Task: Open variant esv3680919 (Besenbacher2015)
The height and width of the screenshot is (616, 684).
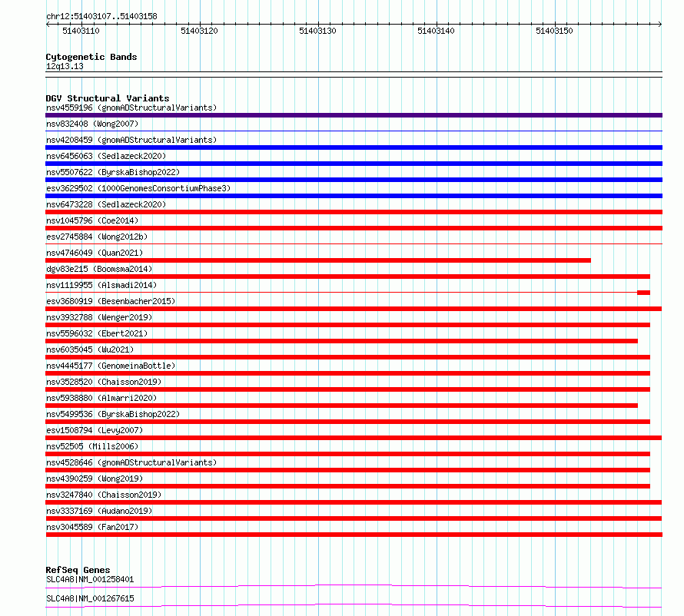Action: coord(111,301)
